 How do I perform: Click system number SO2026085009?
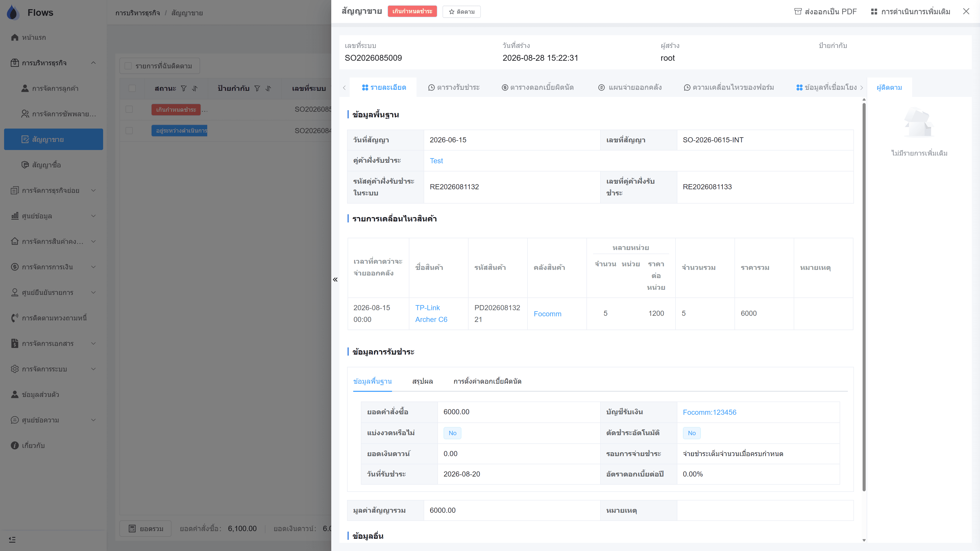tap(373, 58)
